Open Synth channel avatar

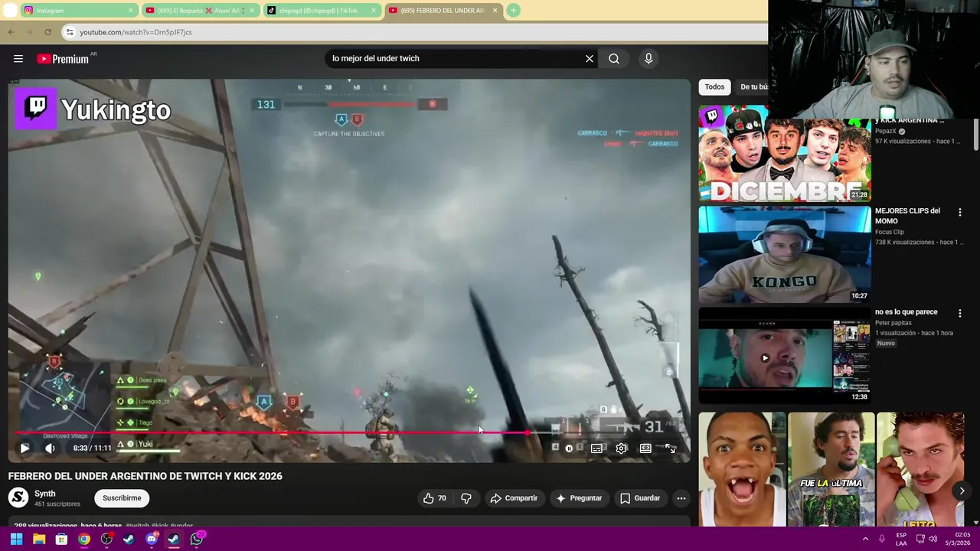click(18, 498)
